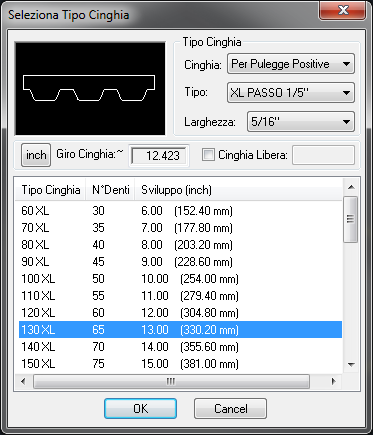Viewport: 373px width, 435px height.
Task: Toggle the inch unit button
Action: (x=36, y=155)
